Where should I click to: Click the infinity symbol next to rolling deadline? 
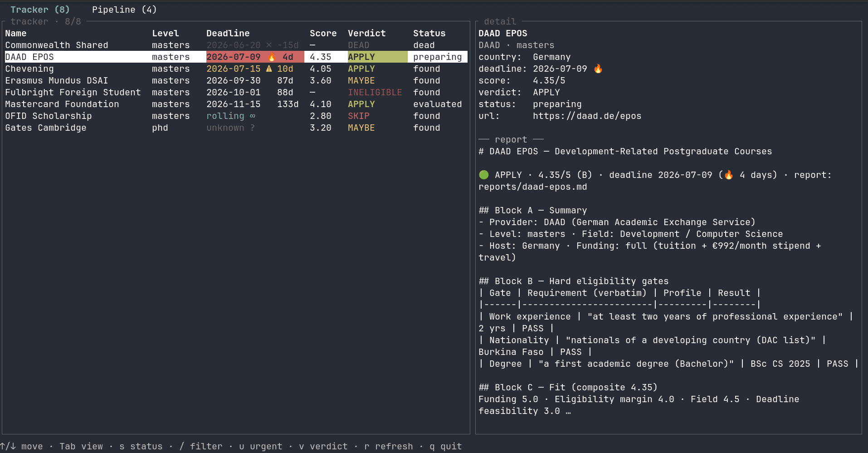coord(253,116)
